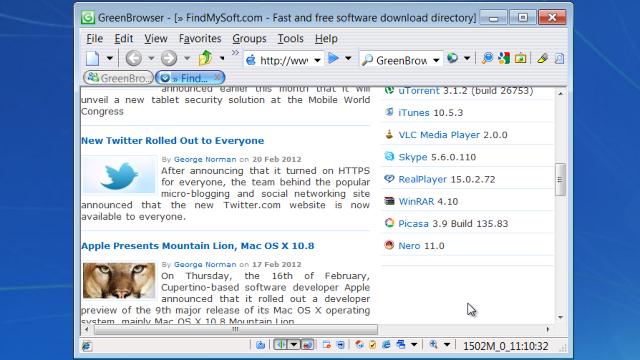Open the address bar URL dropdown
640x360 pixels.
[317, 60]
